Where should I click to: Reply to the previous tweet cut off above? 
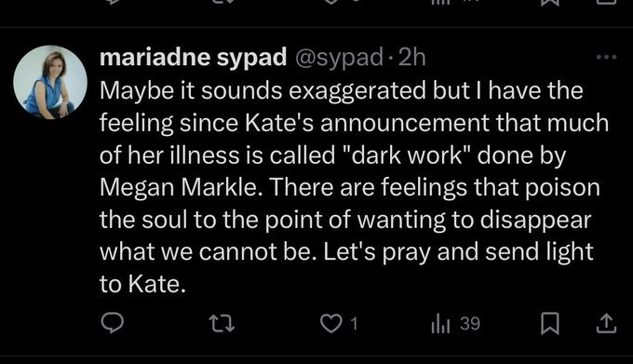112,2
